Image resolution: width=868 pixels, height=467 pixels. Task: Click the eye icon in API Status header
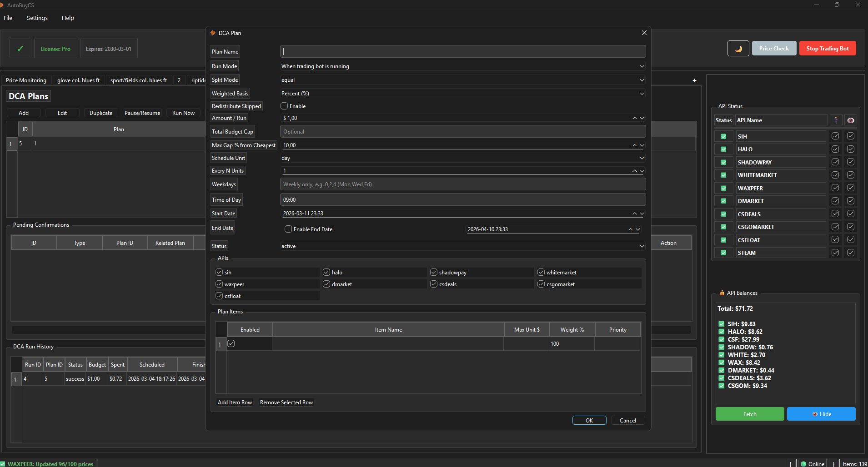[851, 120]
